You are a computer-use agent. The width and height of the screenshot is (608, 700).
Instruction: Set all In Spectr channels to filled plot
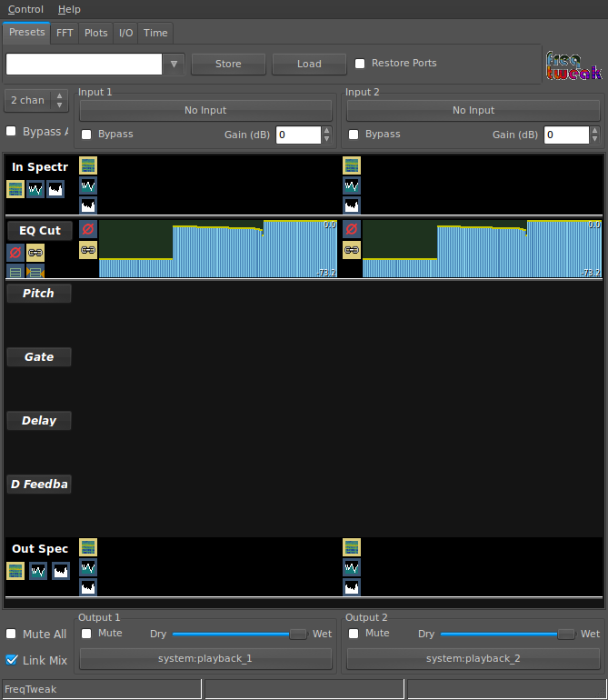coord(55,189)
